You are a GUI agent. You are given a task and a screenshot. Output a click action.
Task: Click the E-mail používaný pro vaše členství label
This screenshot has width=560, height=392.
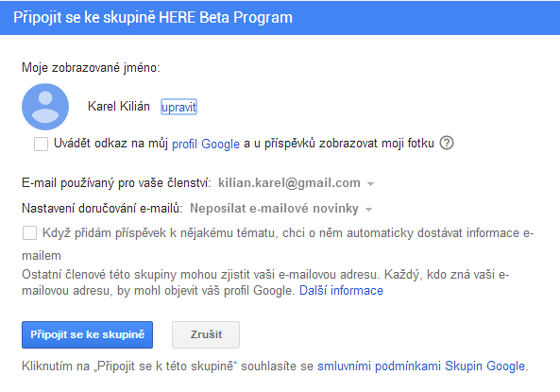click(x=116, y=183)
